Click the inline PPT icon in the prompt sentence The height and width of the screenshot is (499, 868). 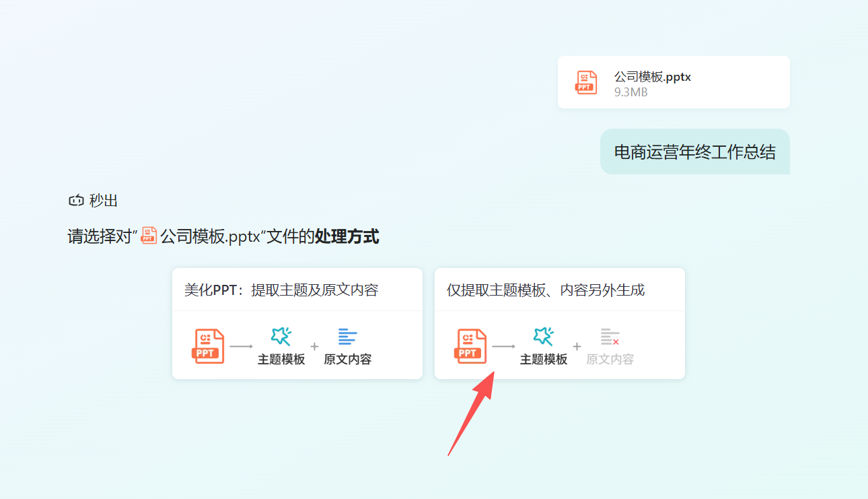(x=149, y=236)
